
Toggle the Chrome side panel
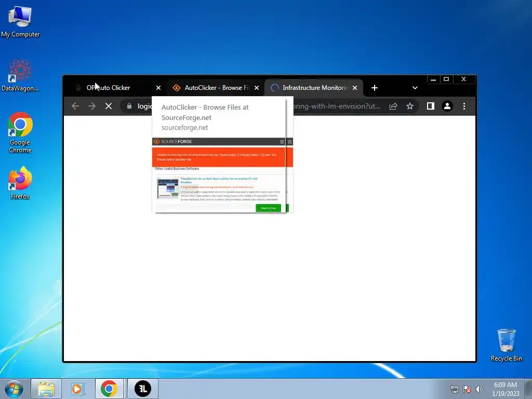(431, 106)
